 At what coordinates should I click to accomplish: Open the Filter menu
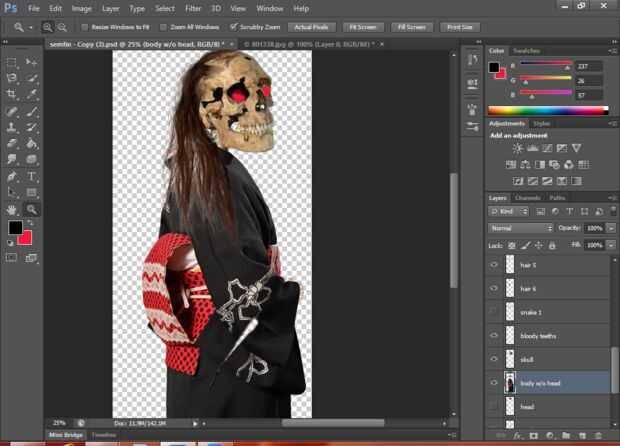[x=193, y=8]
